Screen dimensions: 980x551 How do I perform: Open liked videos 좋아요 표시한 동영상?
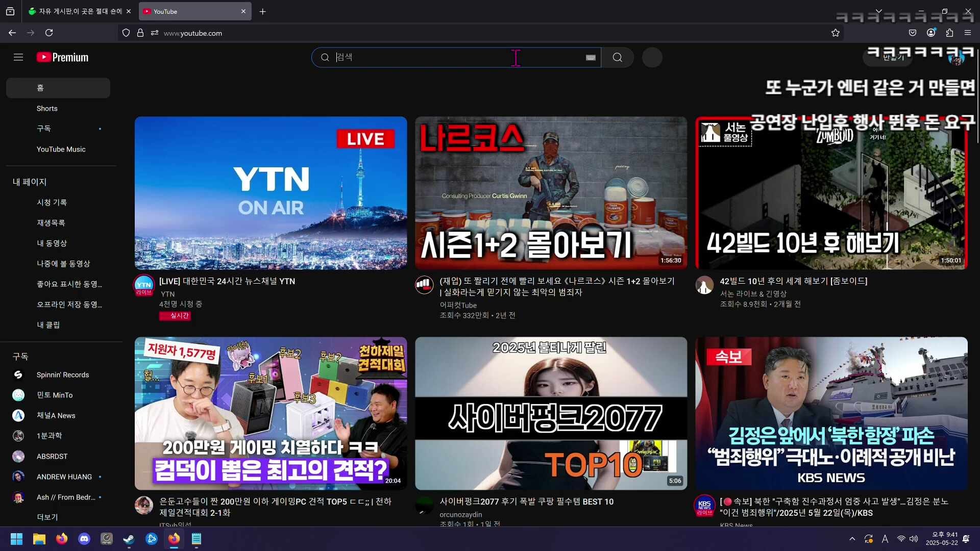coord(58,284)
